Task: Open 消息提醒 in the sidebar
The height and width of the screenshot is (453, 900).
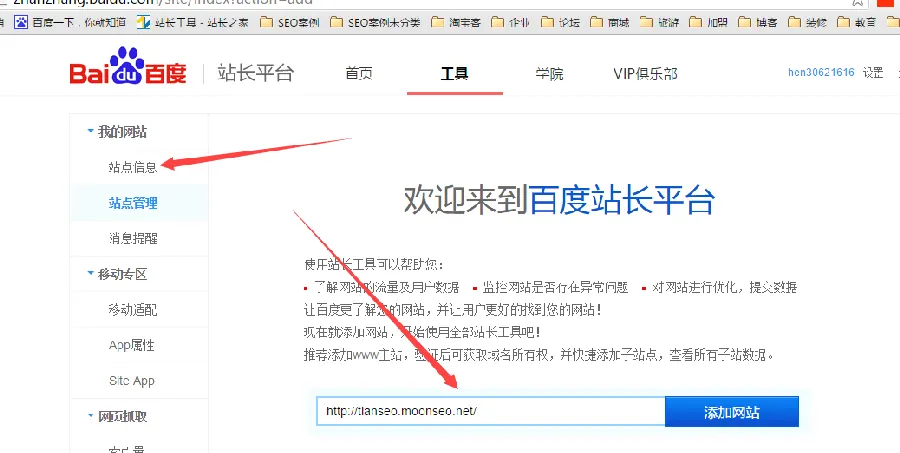Action: point(133,238)
